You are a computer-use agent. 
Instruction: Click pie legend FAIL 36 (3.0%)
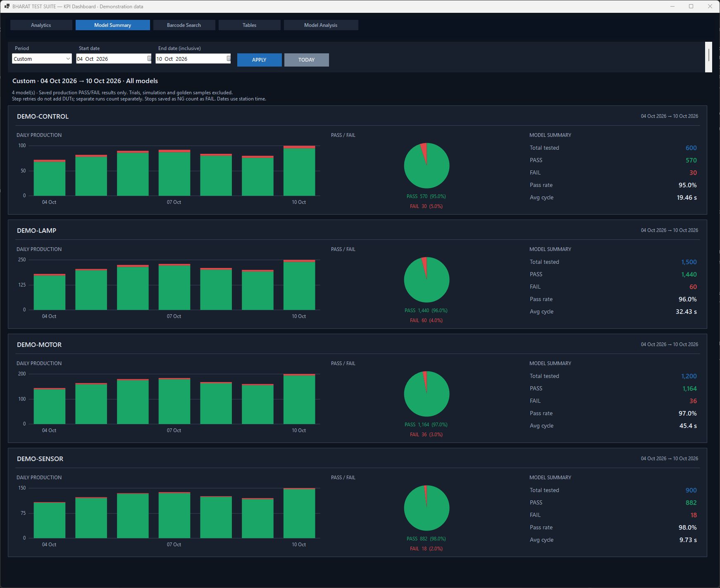426,435
